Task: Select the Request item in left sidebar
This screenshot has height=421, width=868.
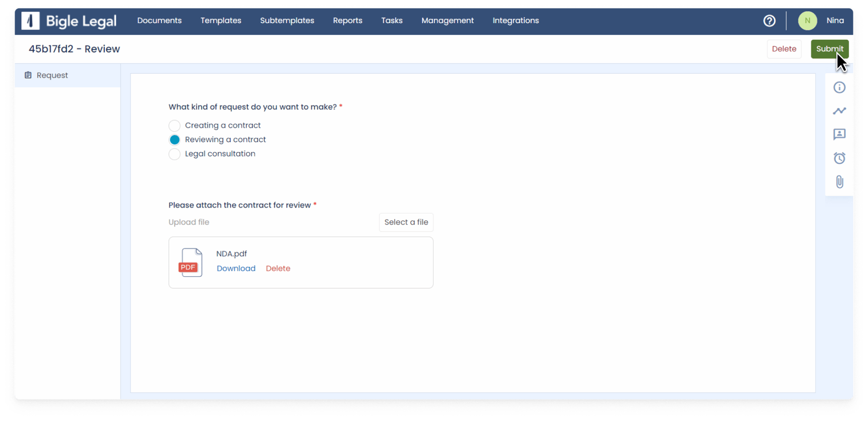Action: (52, 76)
